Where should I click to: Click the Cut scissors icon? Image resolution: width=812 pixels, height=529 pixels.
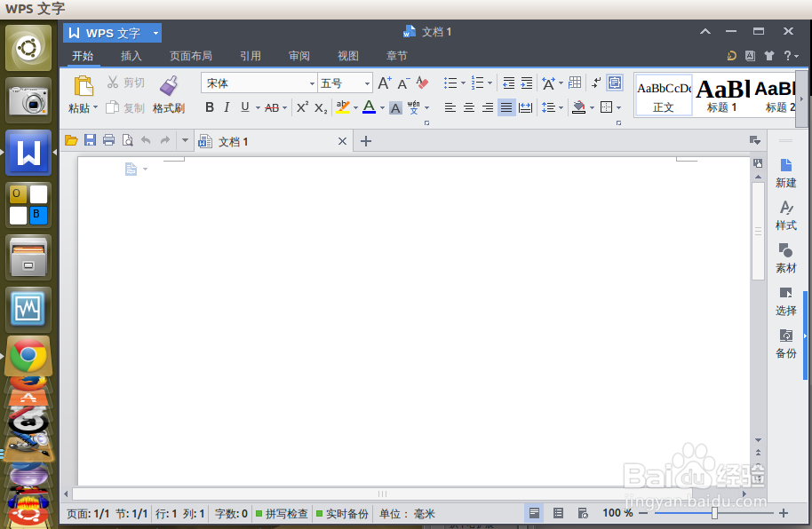[112, 83]
